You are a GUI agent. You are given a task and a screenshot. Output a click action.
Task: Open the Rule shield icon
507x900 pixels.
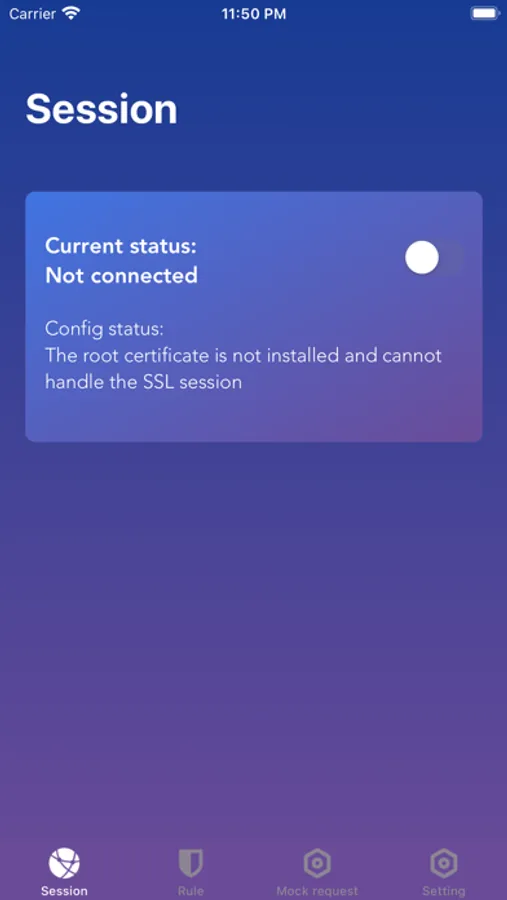(191, 863)
